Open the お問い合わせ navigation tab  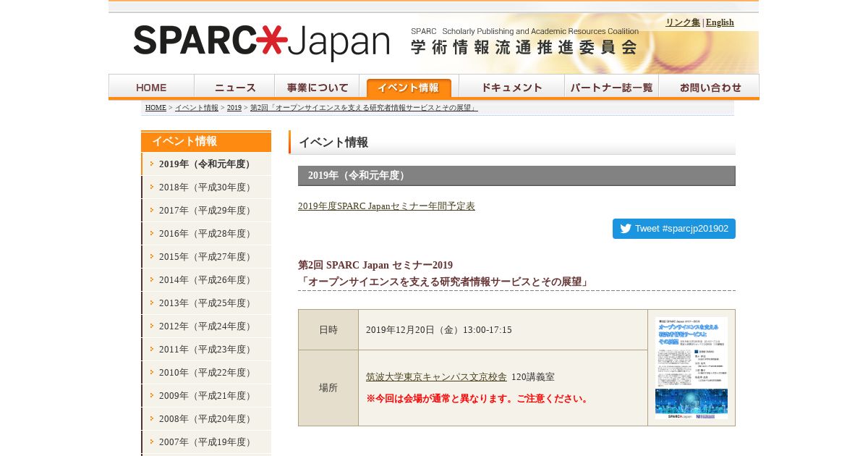pos(709,87)
